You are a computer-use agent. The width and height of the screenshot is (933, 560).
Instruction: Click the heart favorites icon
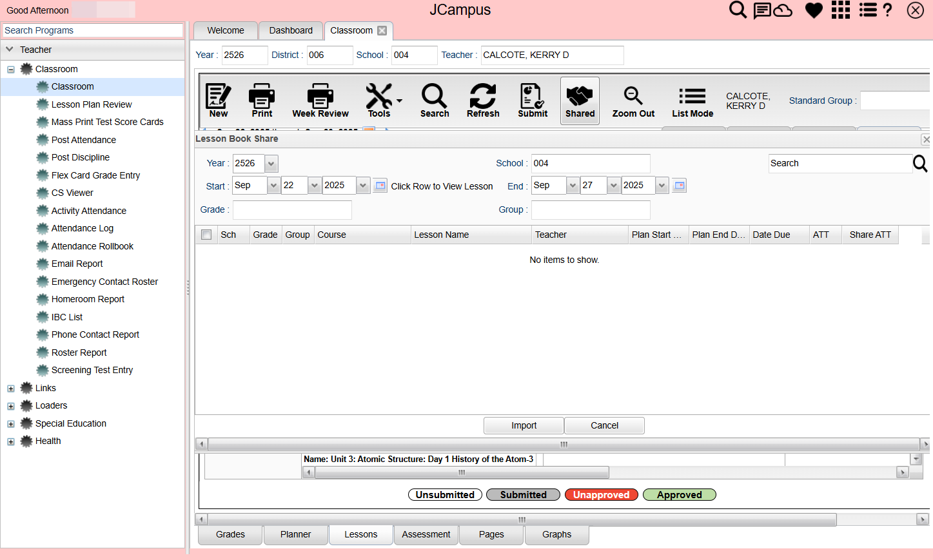click(x=814, y=10)
